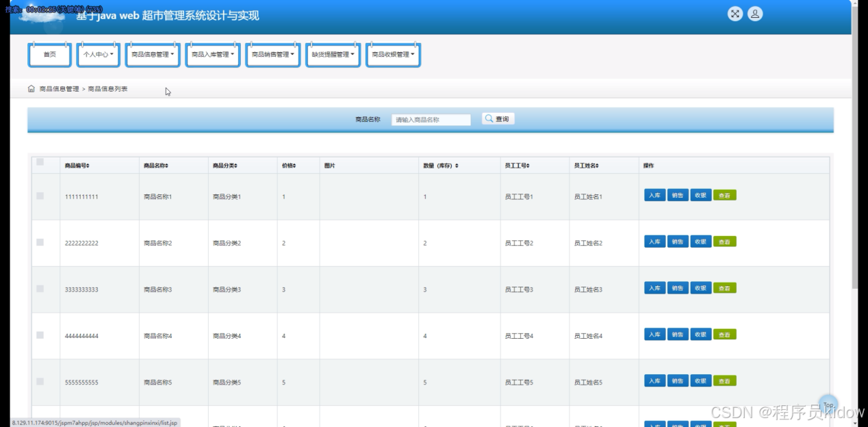868x427 pixels.
Task: Expand the 商品销售管理 dropdown menu
Action: coord(273,55)
